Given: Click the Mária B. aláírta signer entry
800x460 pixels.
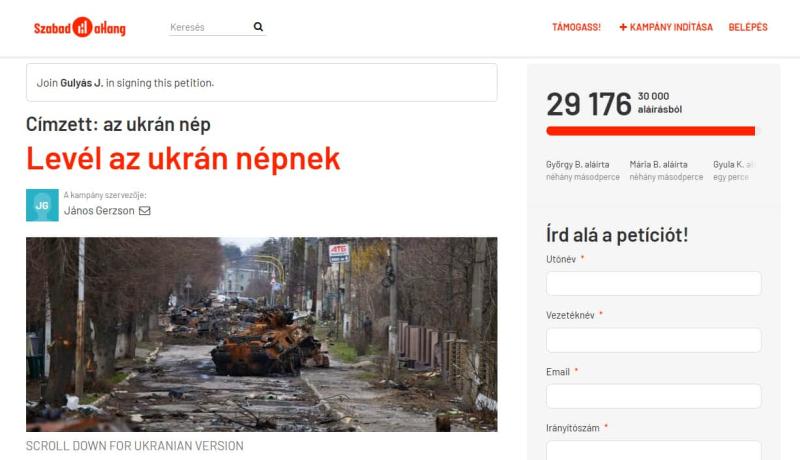Looking at the screenshot, I should (666, 170).
